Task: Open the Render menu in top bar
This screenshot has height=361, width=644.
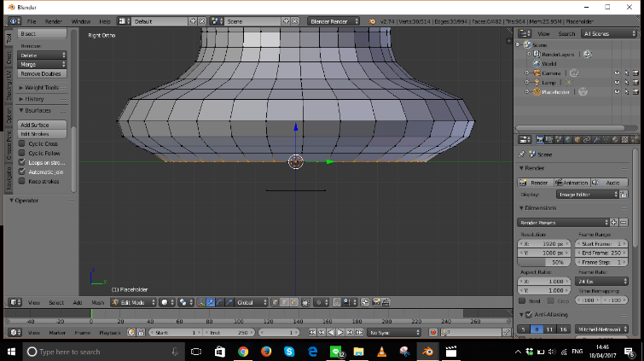Action: click(x=54, y=21)
